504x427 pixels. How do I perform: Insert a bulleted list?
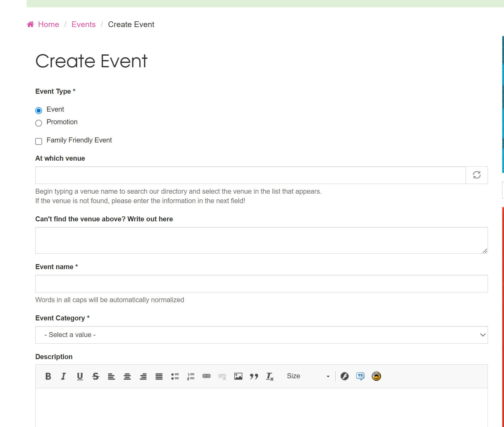point(175,376)
